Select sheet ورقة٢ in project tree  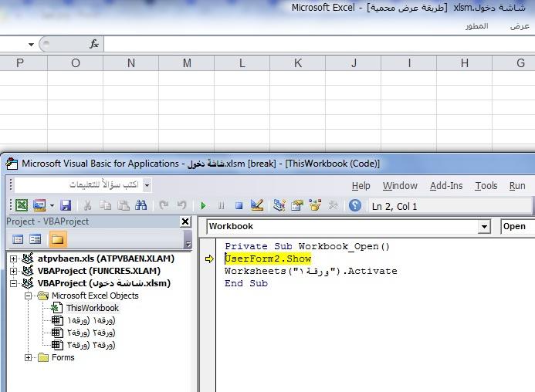click(91, 333)
